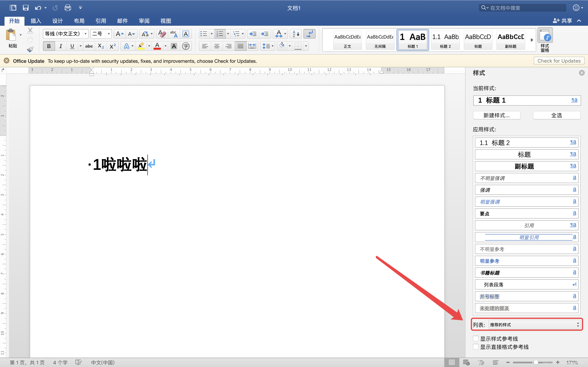Viewport: 588px width, 367px height.
Task: Apply strikethrough formatting with abc icon
Action: (89, 46)
